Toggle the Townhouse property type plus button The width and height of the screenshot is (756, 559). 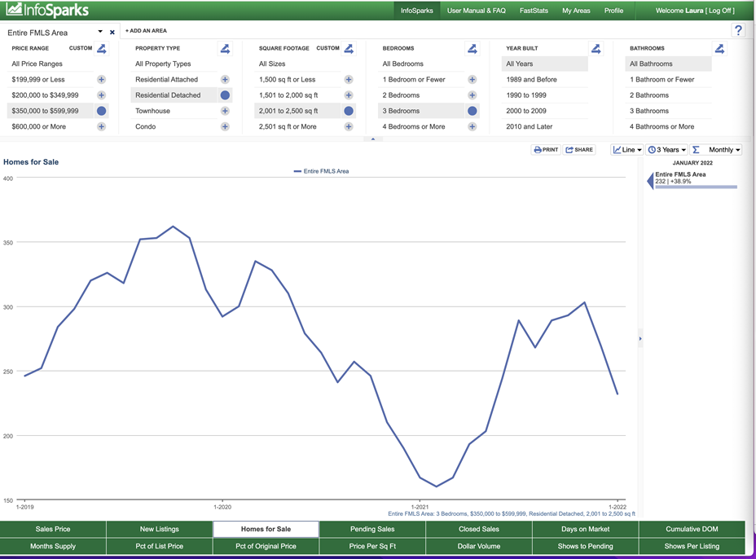pyautogui.click(x=225, y=111)
